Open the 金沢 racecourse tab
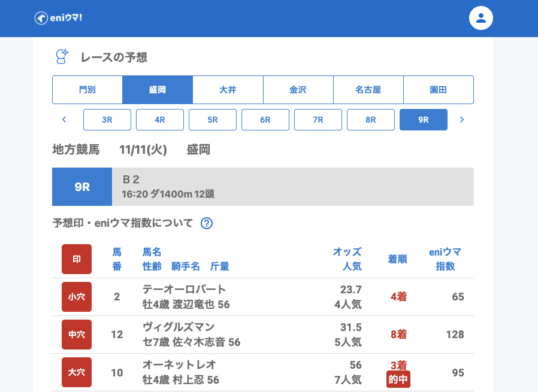Screen dimensions: 538x392 pyautogui.click(x=298, y=90)
